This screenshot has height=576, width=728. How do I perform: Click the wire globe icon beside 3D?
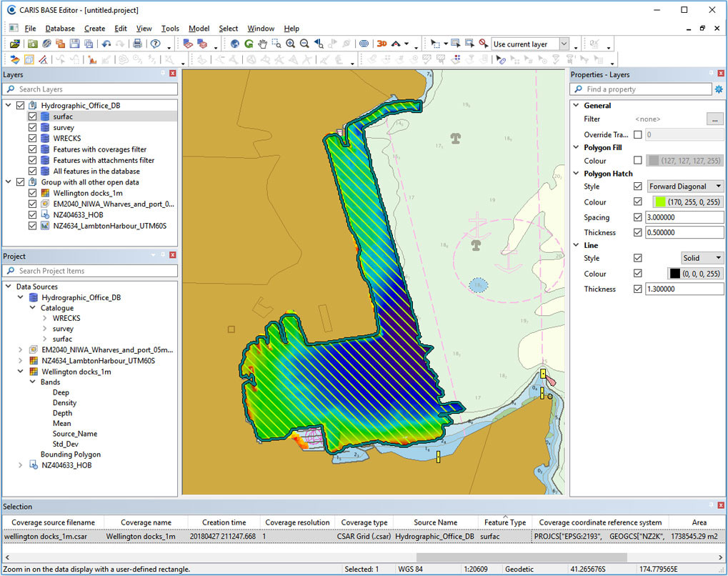tap(364, 44)
